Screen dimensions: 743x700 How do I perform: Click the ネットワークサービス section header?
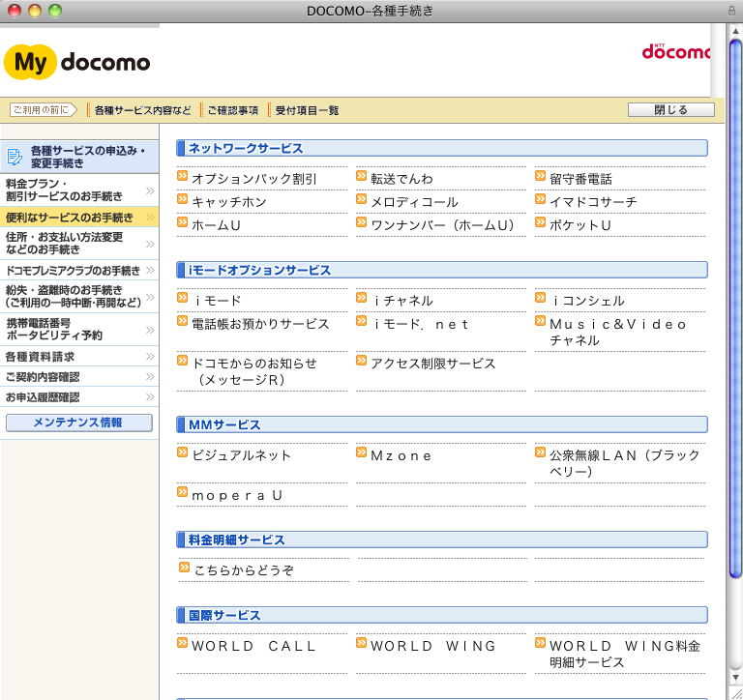click(442, 148)
